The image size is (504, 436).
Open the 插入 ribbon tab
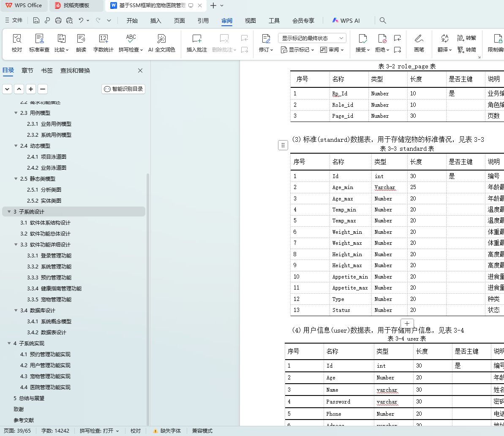(155, 21)
